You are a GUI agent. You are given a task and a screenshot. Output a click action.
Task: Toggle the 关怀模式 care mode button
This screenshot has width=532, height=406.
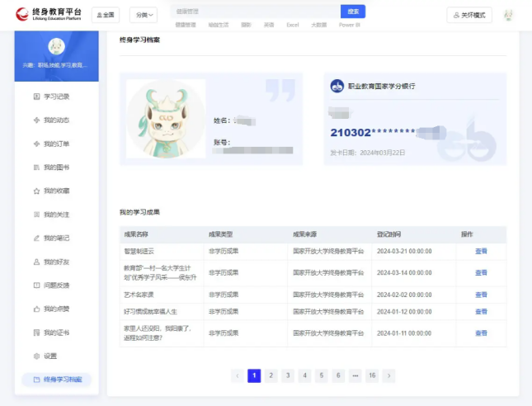click(x=468, y=15)
